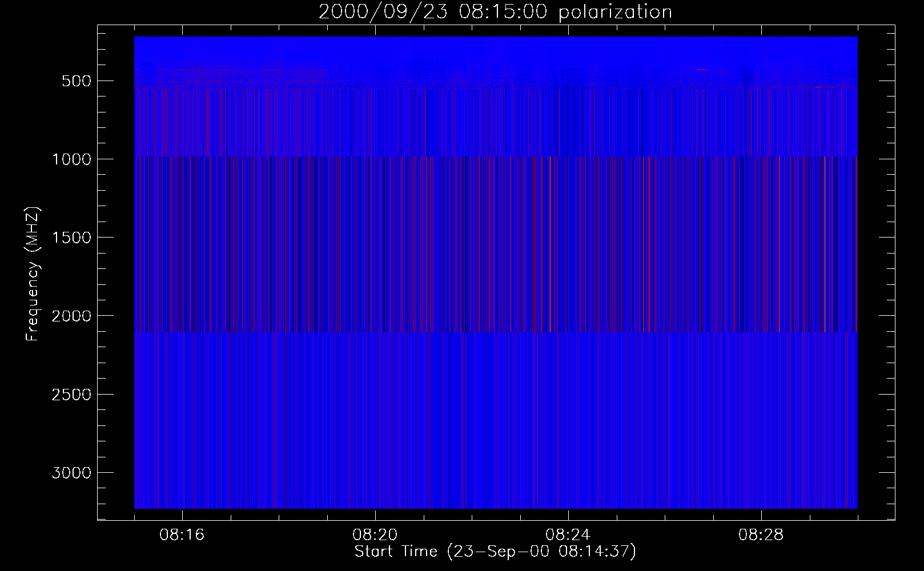Click the 1500 frequency tick label
The height and width of the screenshot is (571, 924).
click(x=71, y=238)
